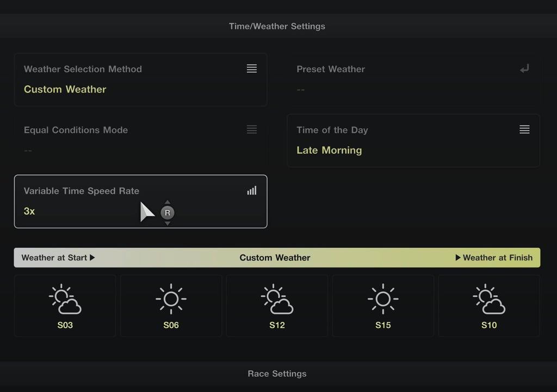Open the Race Settings section
This screenshot has height=392, width=557.
(277, 374)
